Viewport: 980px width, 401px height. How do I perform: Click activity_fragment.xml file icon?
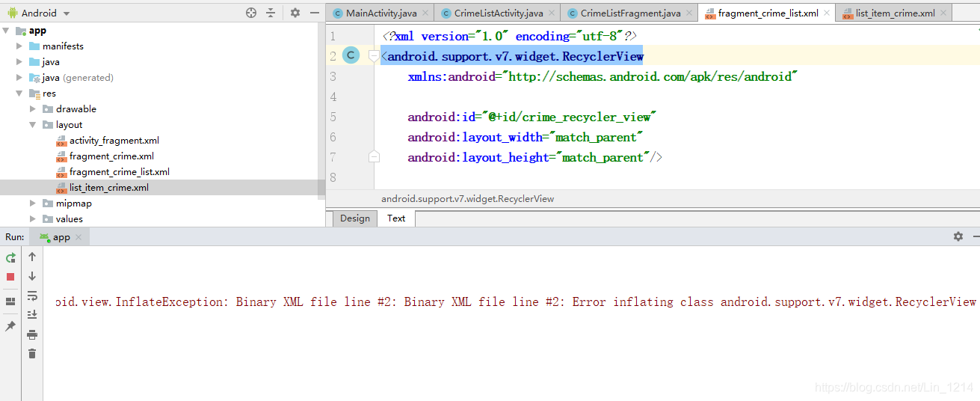pyautogui.click(x=62, y=140)
